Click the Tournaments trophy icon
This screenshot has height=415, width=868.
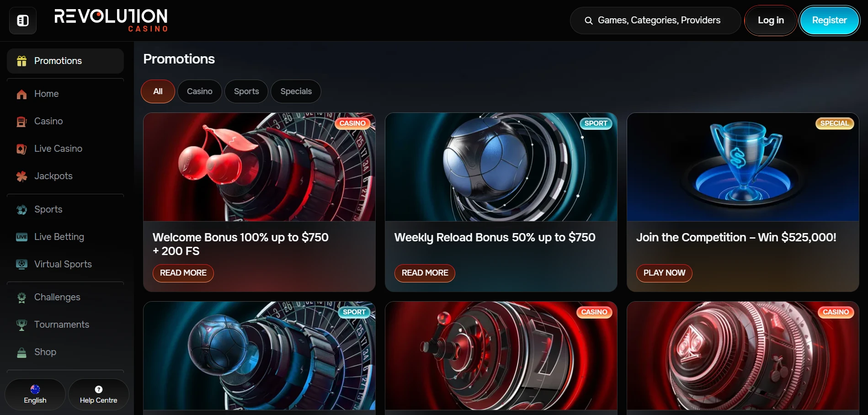[21, 325]
